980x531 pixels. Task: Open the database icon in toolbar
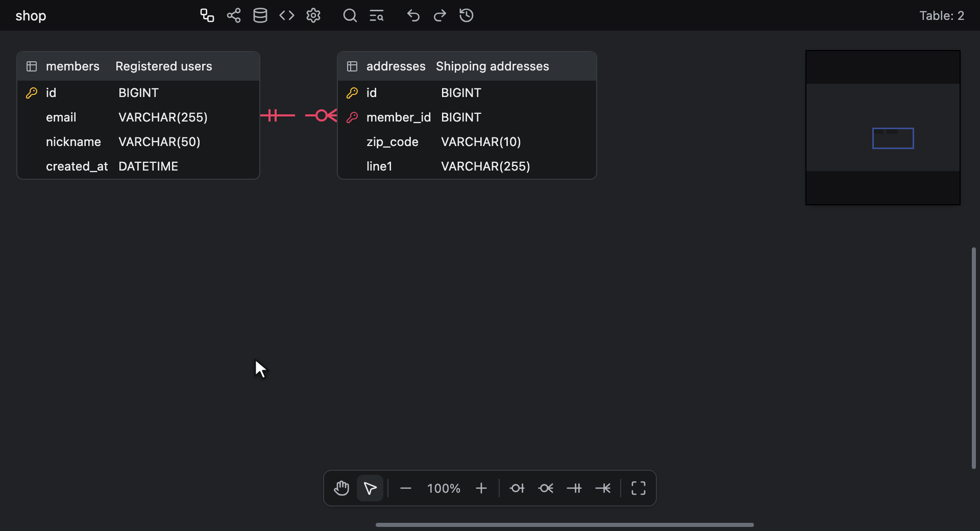(260, 15)
